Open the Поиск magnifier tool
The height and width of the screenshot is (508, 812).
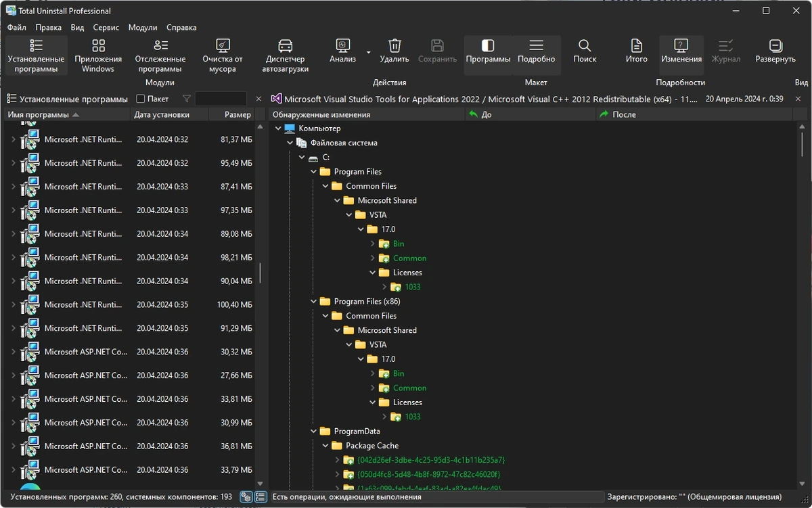coord(585,51)
